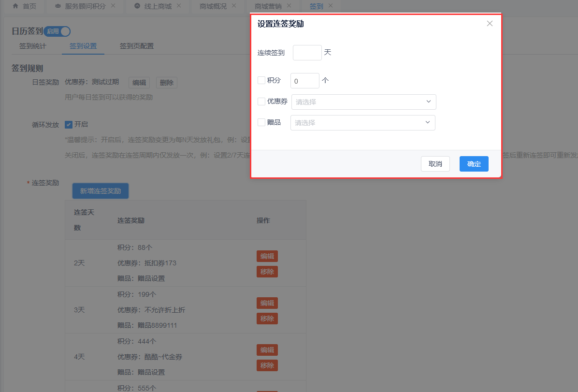
Task: Click the 赠品：赠品8899111 text
Action: pos(147,325)
